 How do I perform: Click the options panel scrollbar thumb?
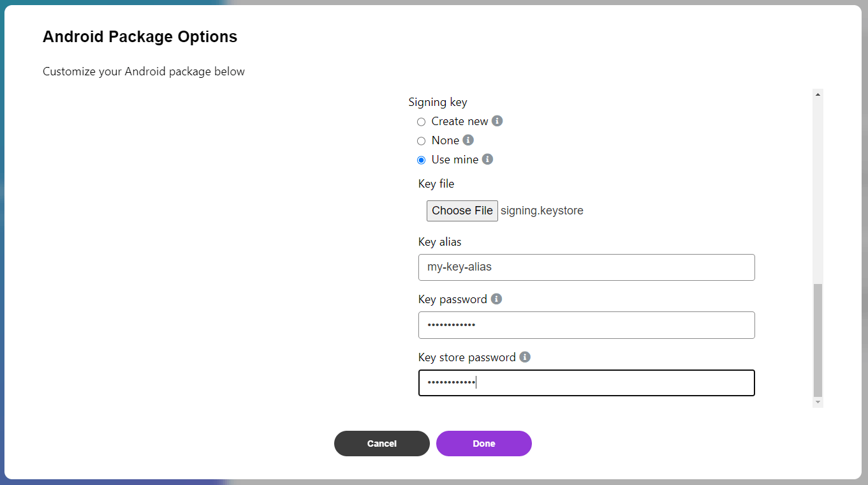pos(818,339)
